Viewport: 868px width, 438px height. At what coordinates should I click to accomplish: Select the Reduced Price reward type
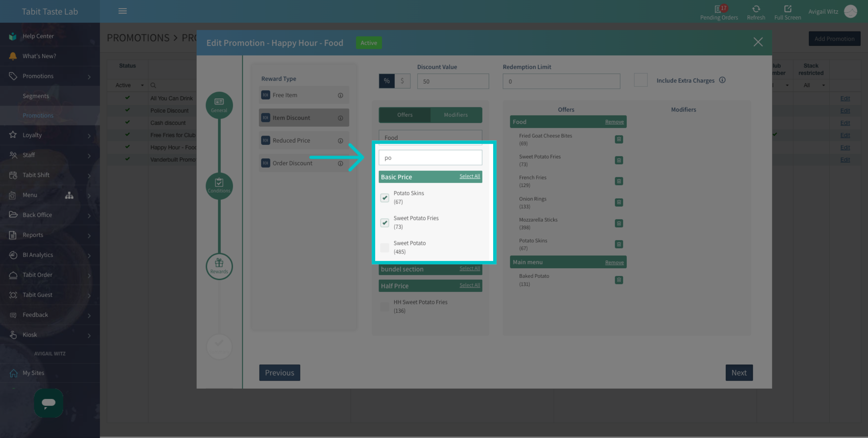click(x=304, y=140)
